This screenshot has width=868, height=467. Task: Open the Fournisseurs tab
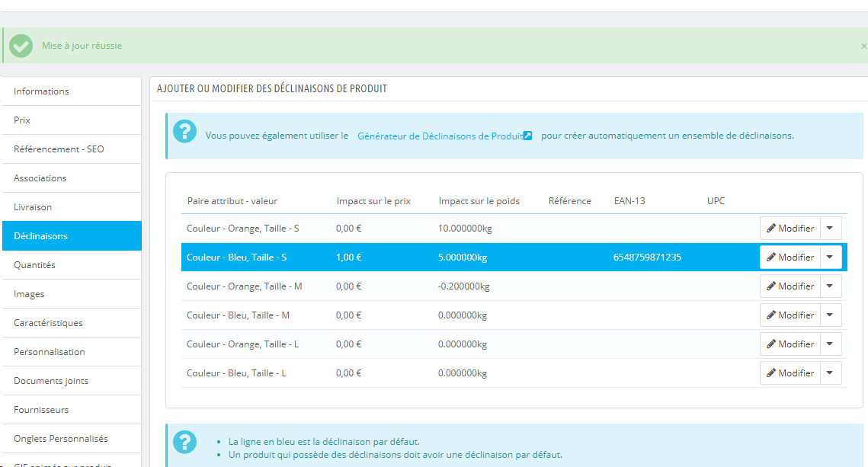72,409
